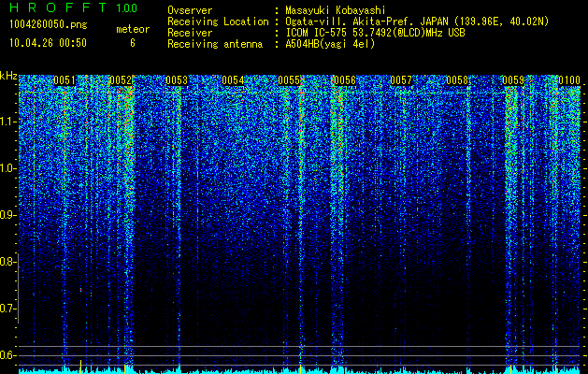
Task: Click the 0059 time marker
Action: (x=513, y=80)
